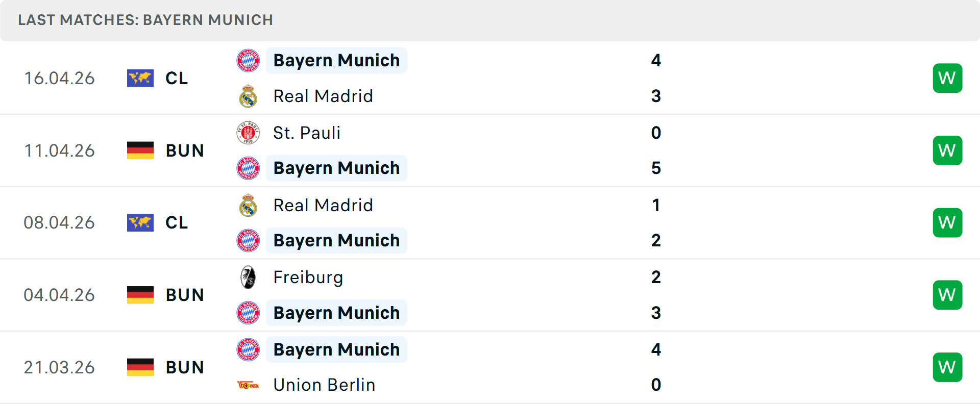Click the German flag next to the 21.03.26 match
This screenshot has width=980, height=404.
[x=140, y=367]
